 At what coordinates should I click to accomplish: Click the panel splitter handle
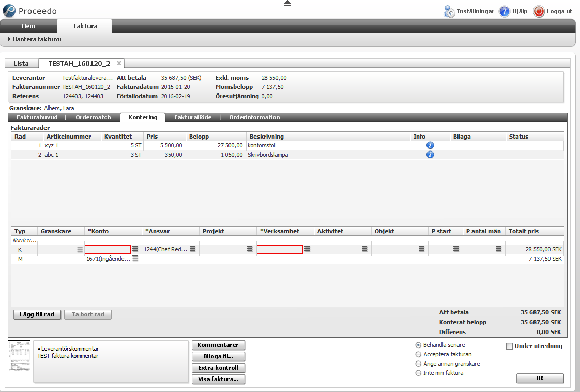pyautogui.click(x=287, y=220)
